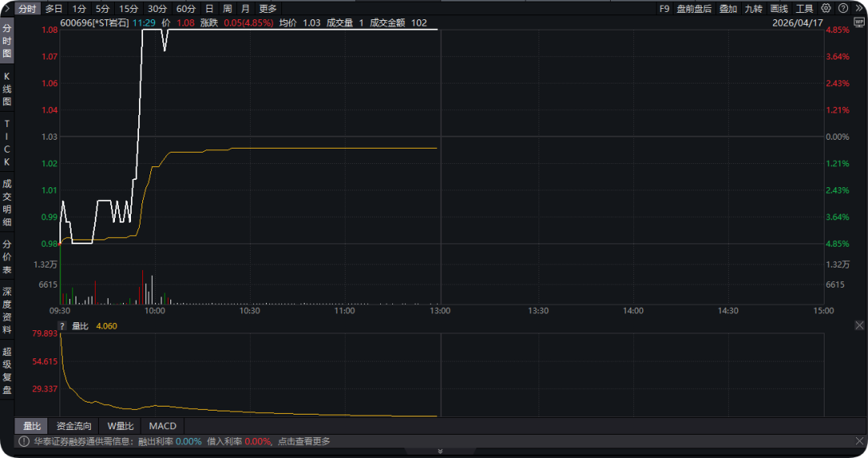Click the 79.893 量比 axis label
The height and width of the screenshot is (458, 868).
[x=45, y=333]
